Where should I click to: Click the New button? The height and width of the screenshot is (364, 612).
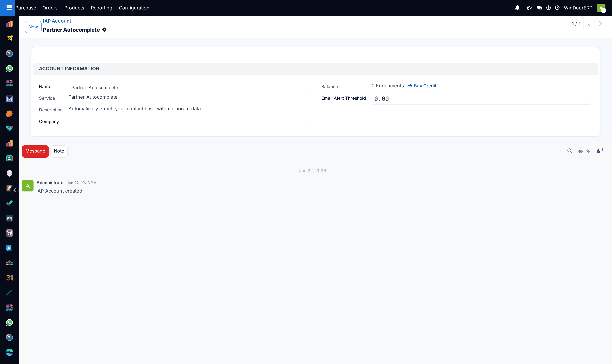click(x=33, y=27)
